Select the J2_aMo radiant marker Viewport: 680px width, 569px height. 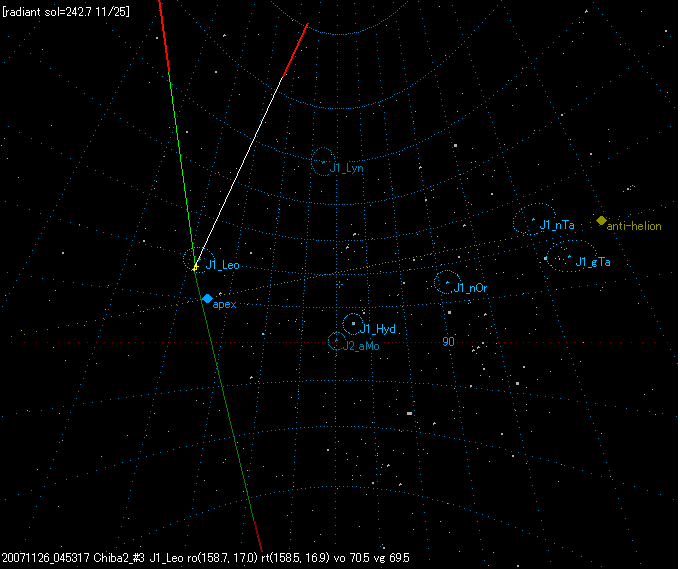(x=336, y=341)
